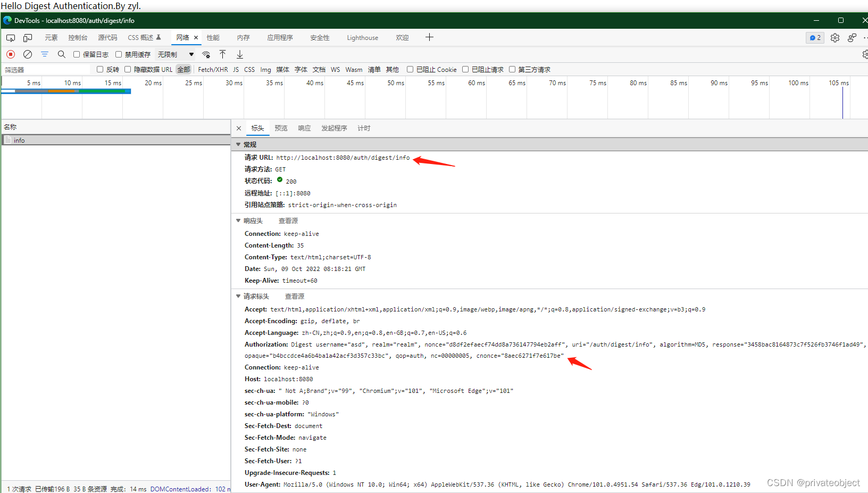Filter requests by 其他 type
This screenshot has height=493, width=868.
[393, 69]
